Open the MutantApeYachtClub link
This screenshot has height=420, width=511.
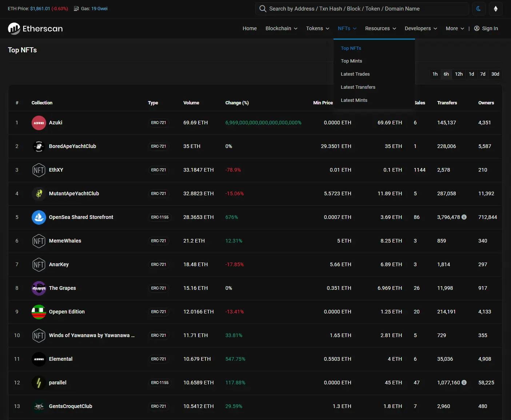(x=74, y=193)
